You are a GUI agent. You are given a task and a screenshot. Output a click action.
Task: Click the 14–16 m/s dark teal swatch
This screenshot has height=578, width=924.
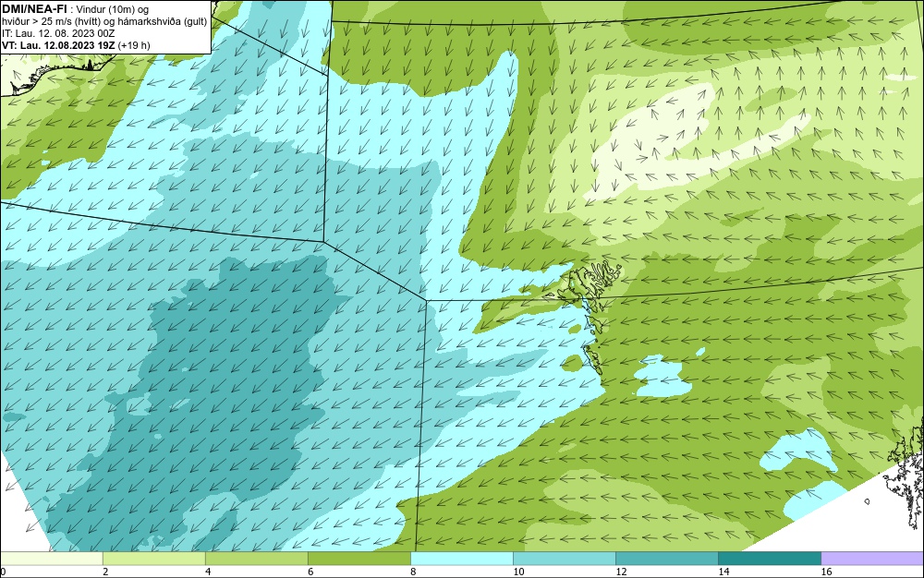tap(769, 558)
